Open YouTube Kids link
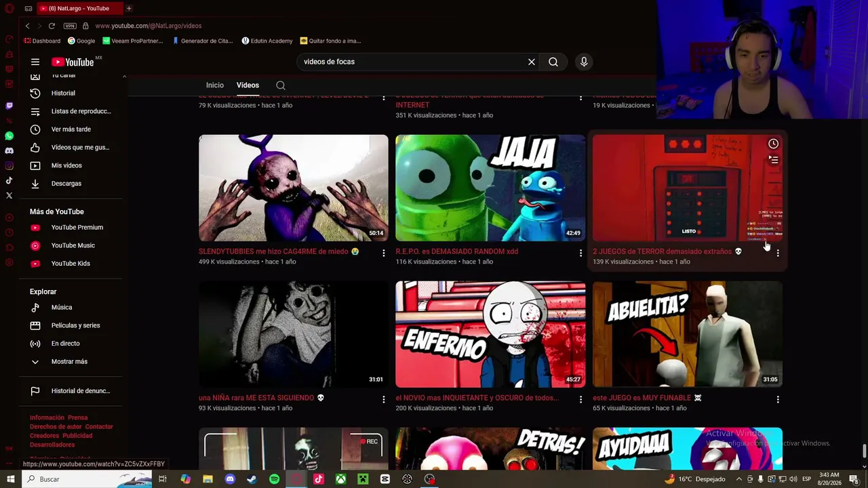Screen dimensions: 868x488 pos(71,264)
